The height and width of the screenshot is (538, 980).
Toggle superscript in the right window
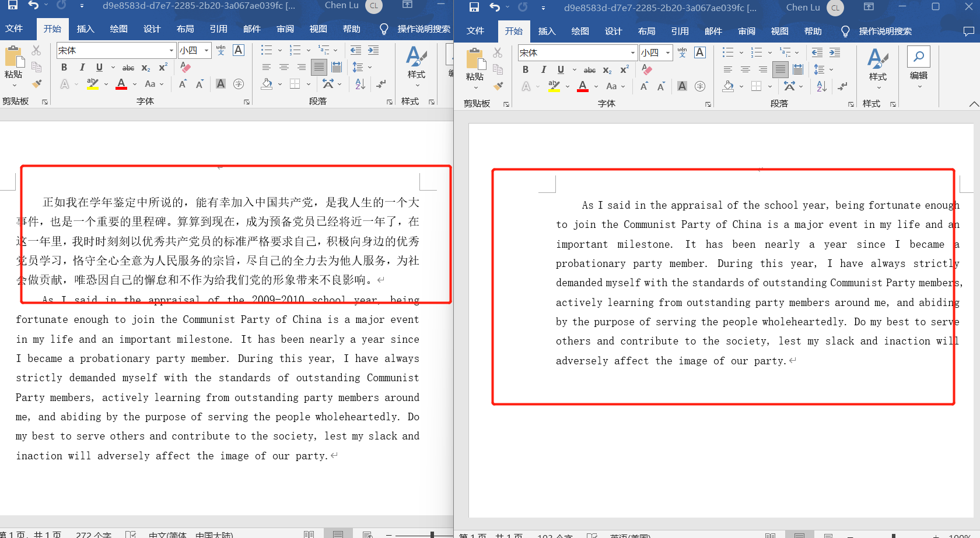[x=625, y=70]
